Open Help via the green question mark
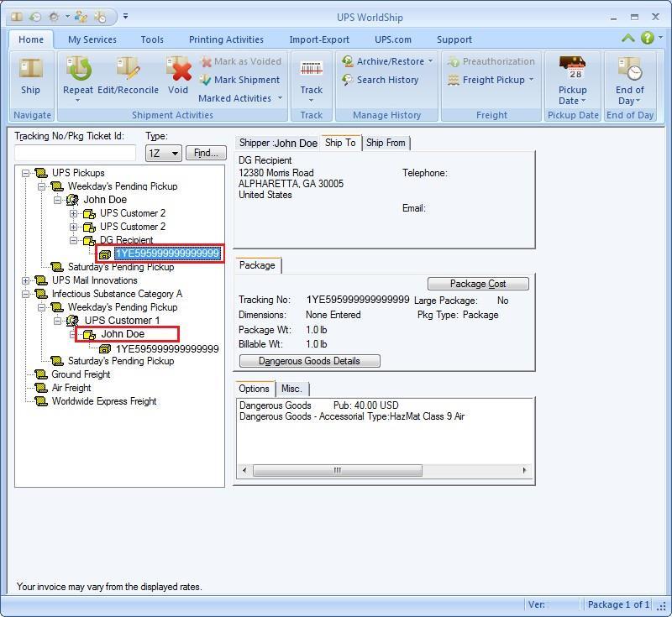This screenshot has width=672, height=617. point(647,38)
